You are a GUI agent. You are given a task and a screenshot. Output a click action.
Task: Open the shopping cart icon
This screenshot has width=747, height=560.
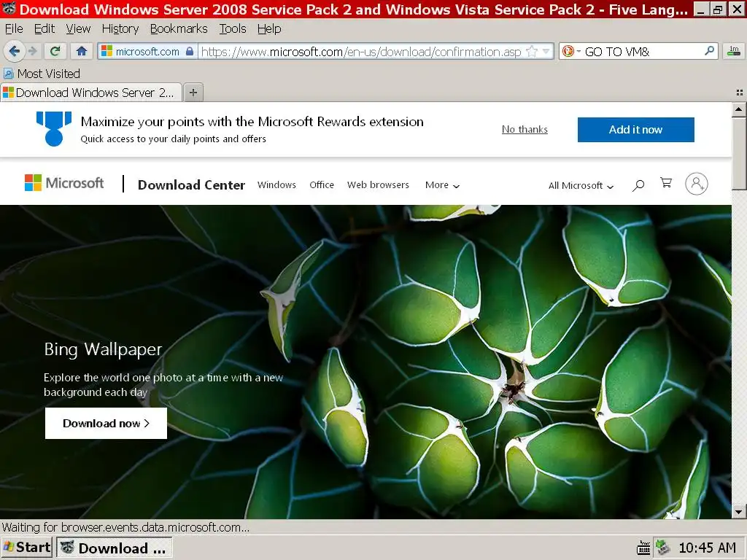(x=666, y=182)
